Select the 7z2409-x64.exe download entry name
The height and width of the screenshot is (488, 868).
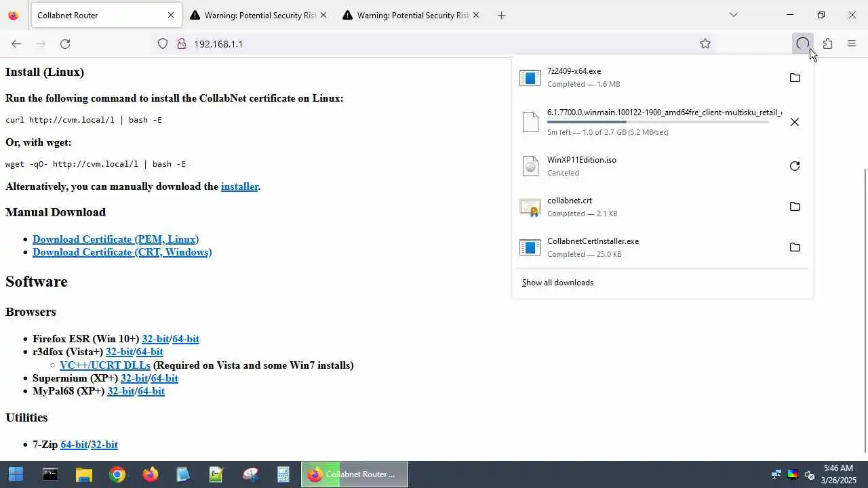click(574, 71)
